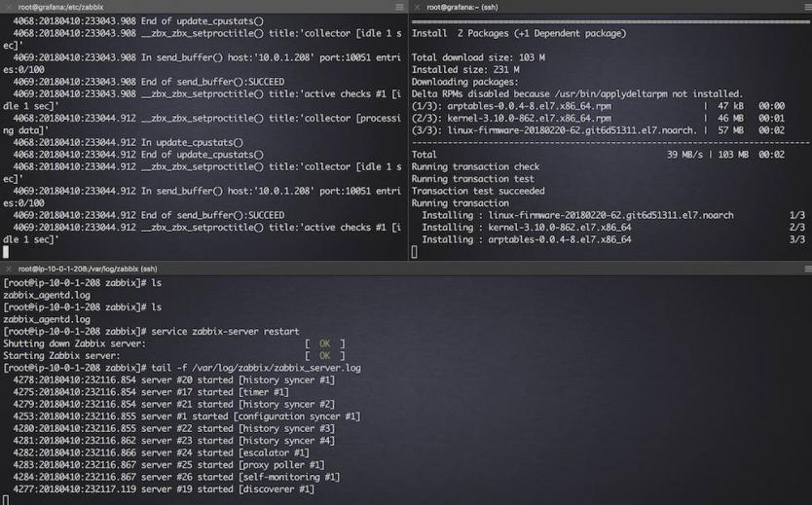Click the 'Transaction test succeeded' line
The height and width of the screenshot is (505, 812).
477,191
